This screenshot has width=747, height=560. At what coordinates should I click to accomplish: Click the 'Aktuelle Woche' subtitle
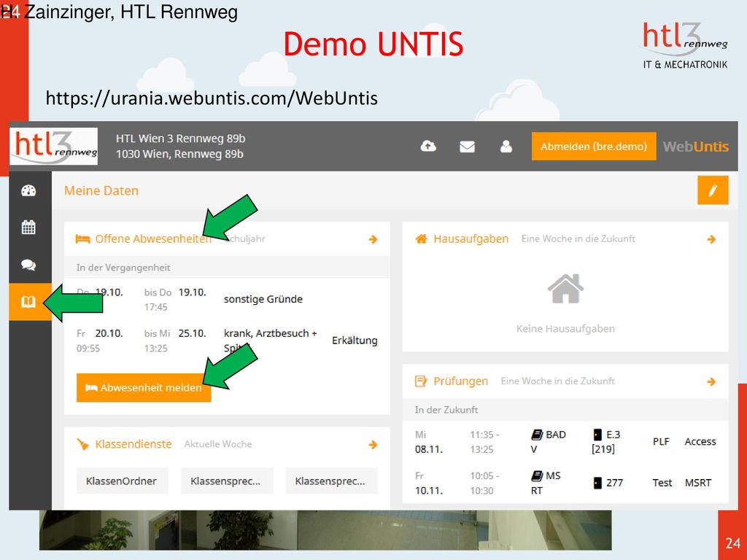coord(218,444)
